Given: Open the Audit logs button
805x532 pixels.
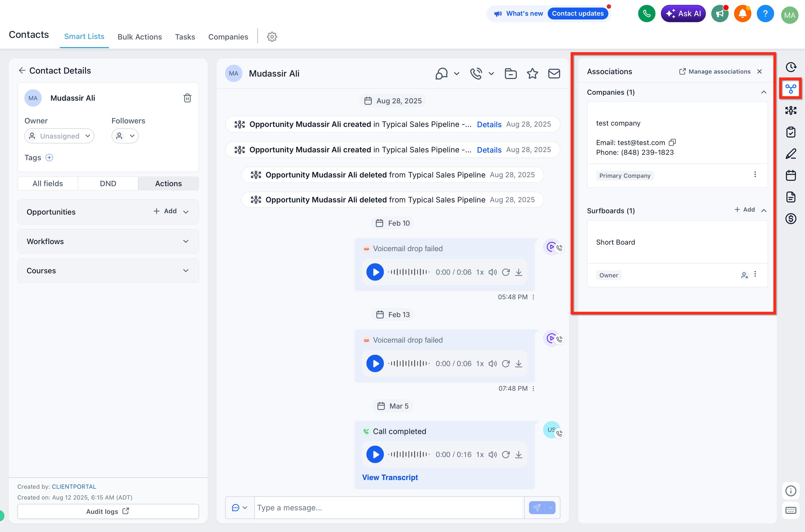Looking at the screenshot, I should click(108, 511).
